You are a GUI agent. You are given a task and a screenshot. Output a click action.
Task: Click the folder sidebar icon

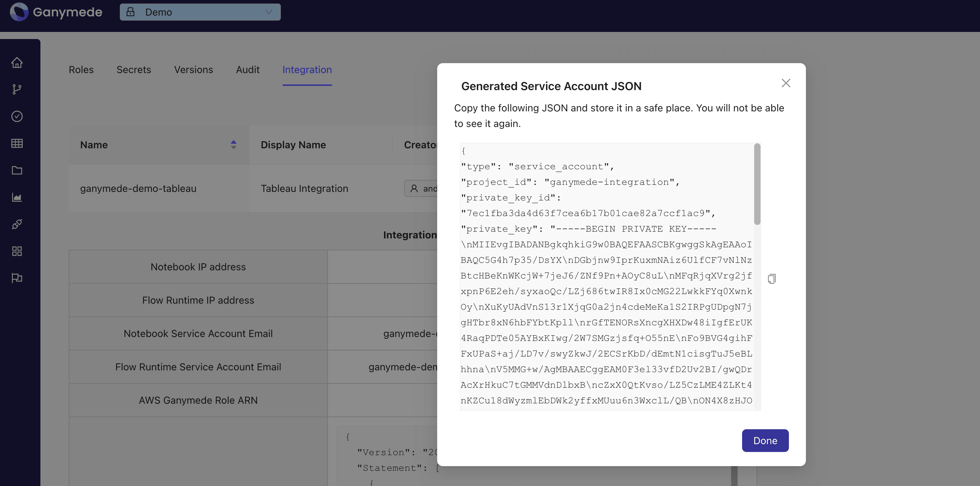[17, 170]
